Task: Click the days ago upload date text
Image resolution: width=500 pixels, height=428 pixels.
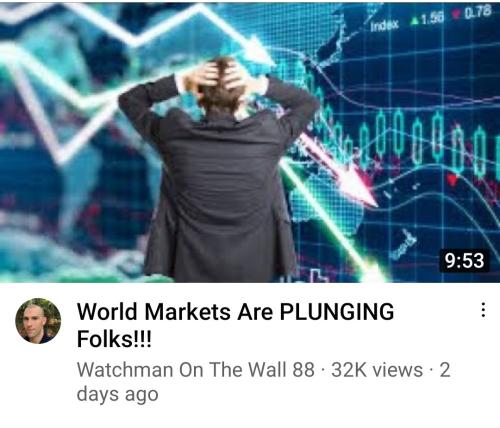Action: 117,394
